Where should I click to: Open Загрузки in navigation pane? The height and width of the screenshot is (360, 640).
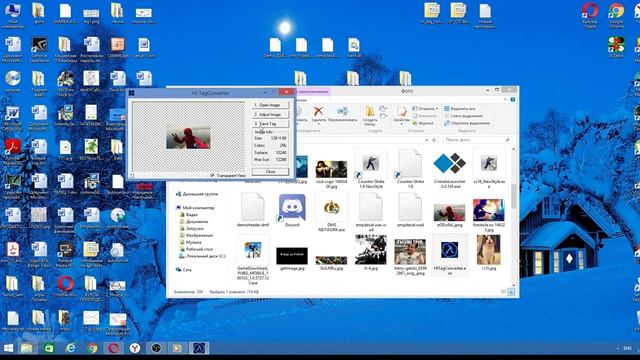tap(192, 228)
